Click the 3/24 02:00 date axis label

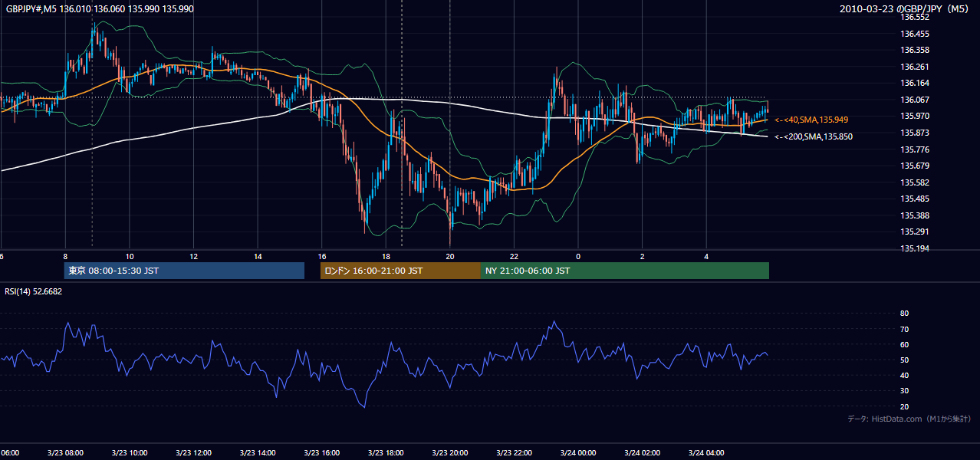tap(643, 453)
